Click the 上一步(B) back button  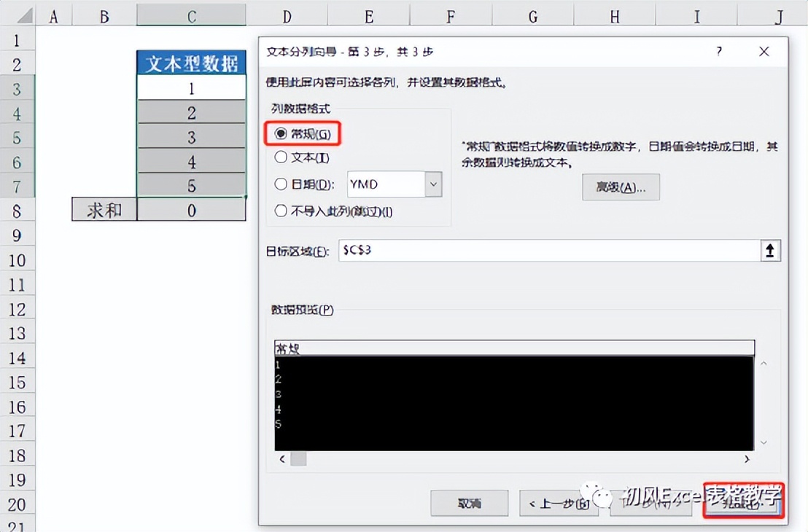click(558, 503)
